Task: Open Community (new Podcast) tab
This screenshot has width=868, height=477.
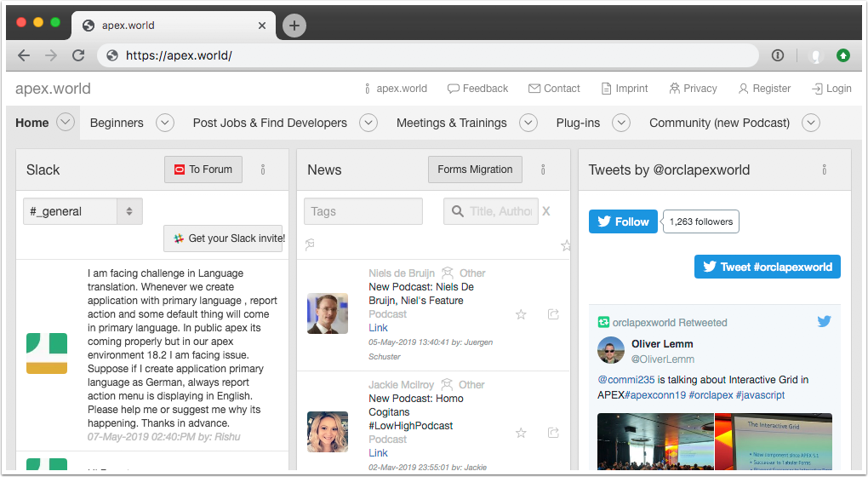Action: pos(720,123)
